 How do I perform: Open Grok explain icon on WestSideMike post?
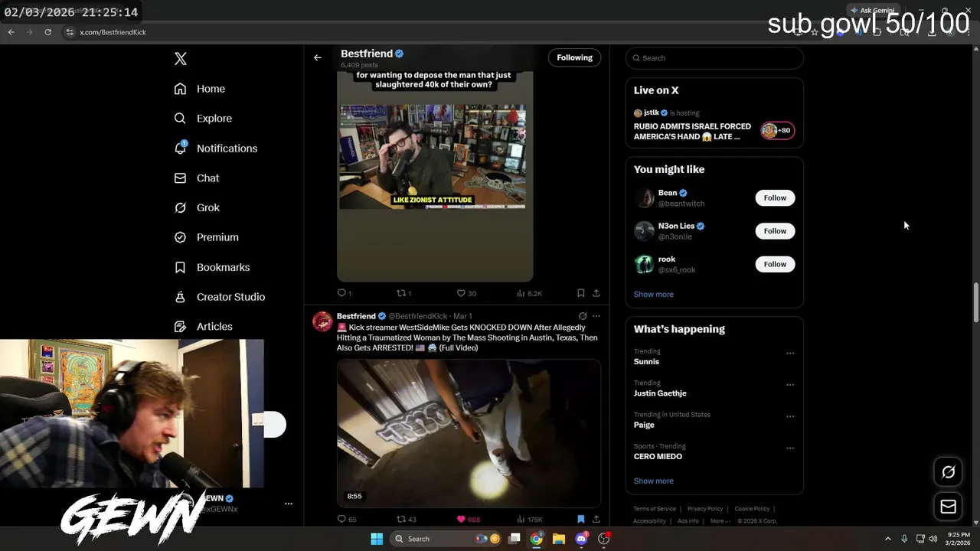click(x=583, y=316)
